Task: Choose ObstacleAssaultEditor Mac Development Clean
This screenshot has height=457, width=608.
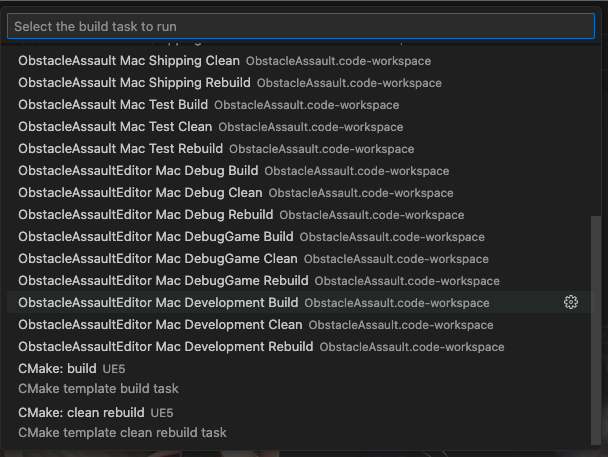Action: [x=301, y=325]
